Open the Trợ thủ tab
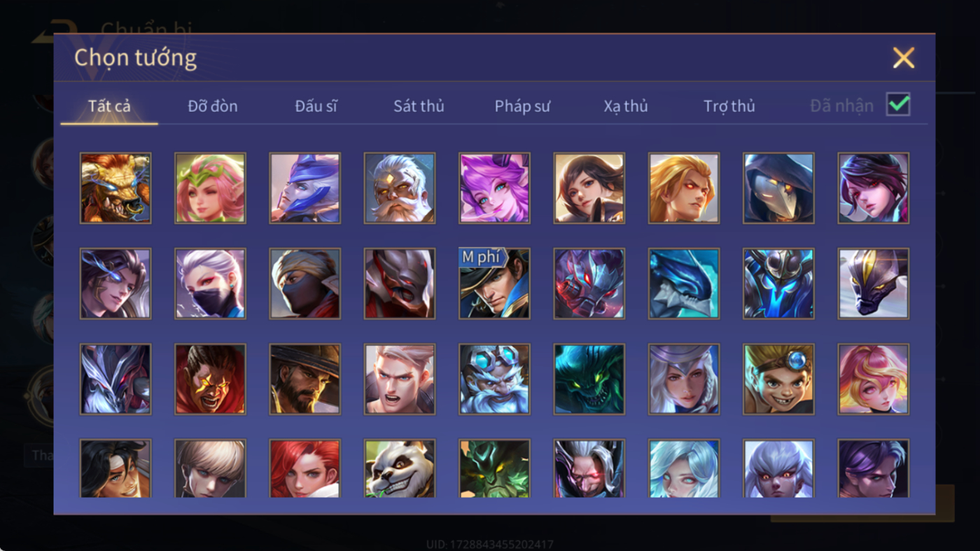 click(729, 106)
